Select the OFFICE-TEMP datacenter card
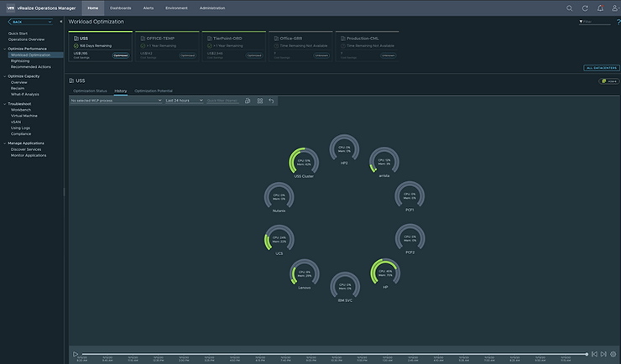Viewport: 621px width, 364px height. [x=167, y=46]
